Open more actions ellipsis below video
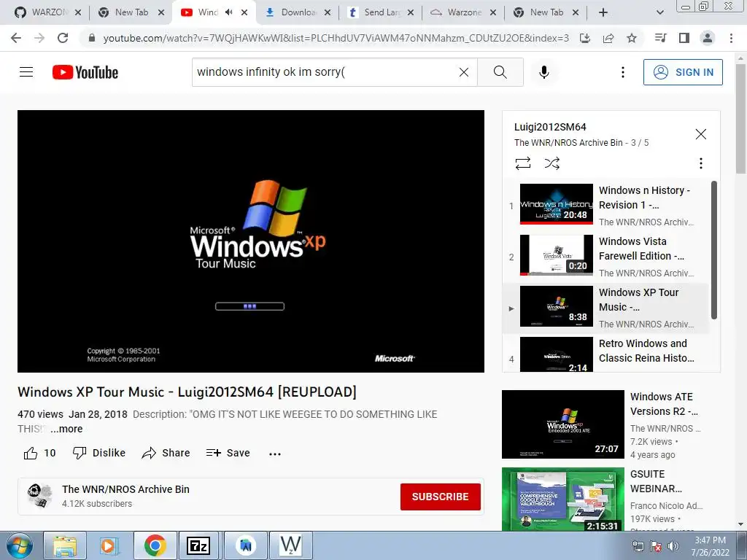This screenshot has width=747, height=560. (275, 454)
